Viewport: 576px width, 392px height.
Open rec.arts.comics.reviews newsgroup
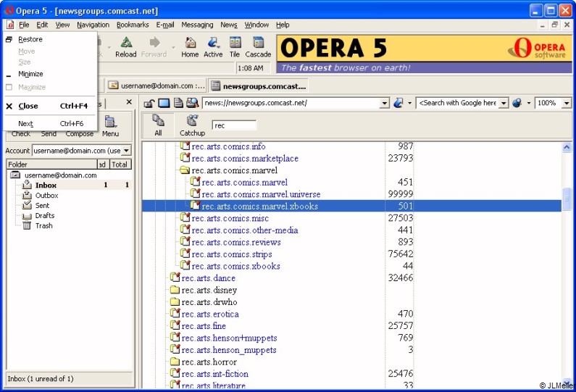pos(236,242)
